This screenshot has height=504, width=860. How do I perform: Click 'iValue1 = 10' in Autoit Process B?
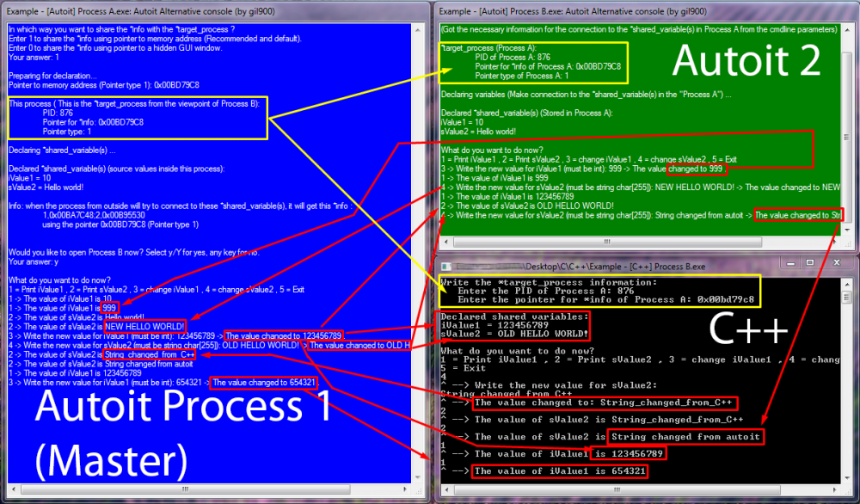[463, 122]
